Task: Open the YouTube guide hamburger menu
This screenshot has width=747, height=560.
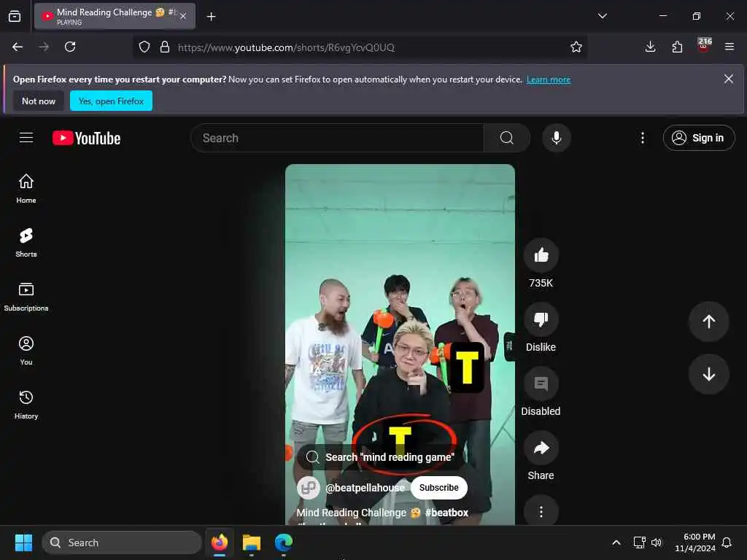Action: click(x=26, y=138)
